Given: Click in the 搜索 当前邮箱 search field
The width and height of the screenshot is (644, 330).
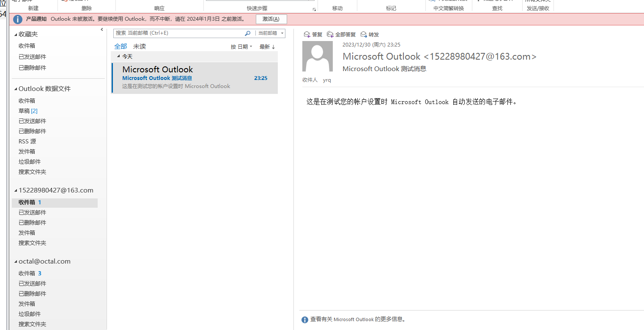Looking at the screenshot, I should click(179, 33).
